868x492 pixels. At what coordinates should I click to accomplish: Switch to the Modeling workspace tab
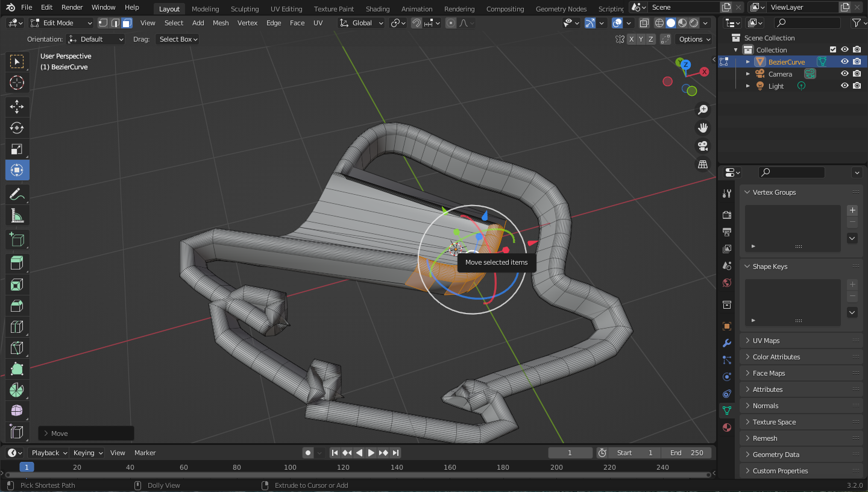point(205,9)
